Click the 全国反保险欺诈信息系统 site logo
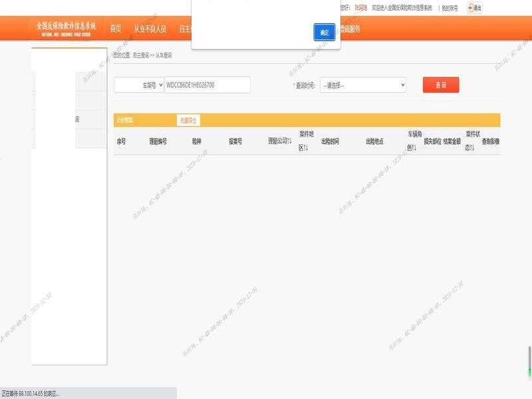 pyautogui.click(x=66, y=28)
